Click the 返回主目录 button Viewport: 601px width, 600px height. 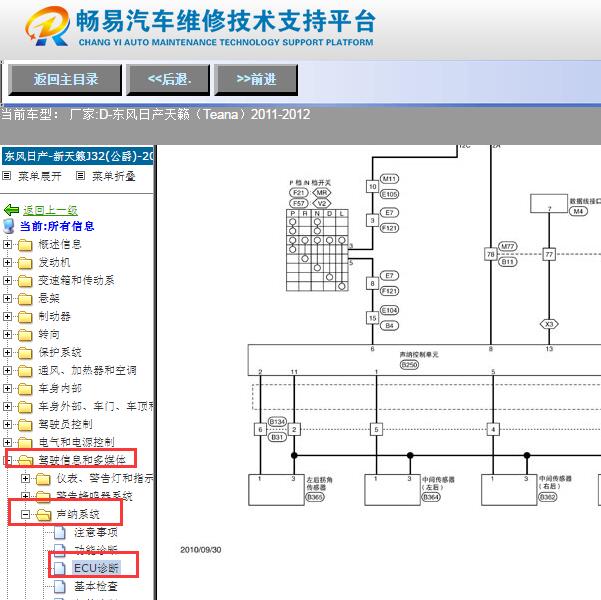(65, 80)
